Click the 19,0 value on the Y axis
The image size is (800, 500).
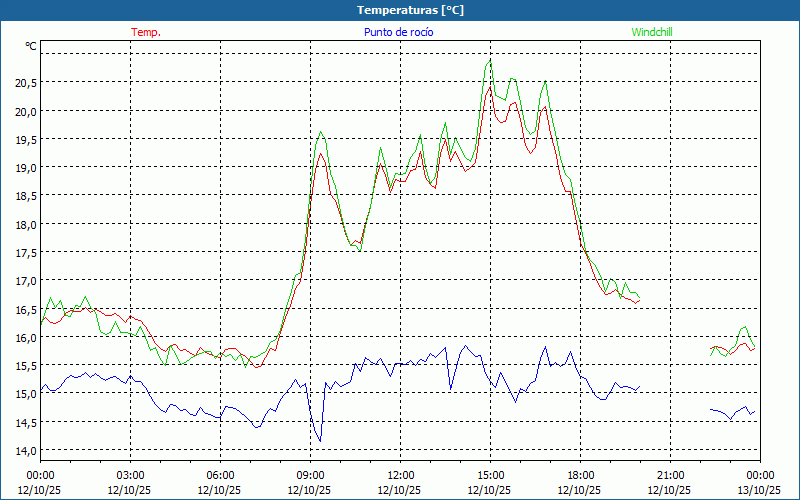coord(26,167)
